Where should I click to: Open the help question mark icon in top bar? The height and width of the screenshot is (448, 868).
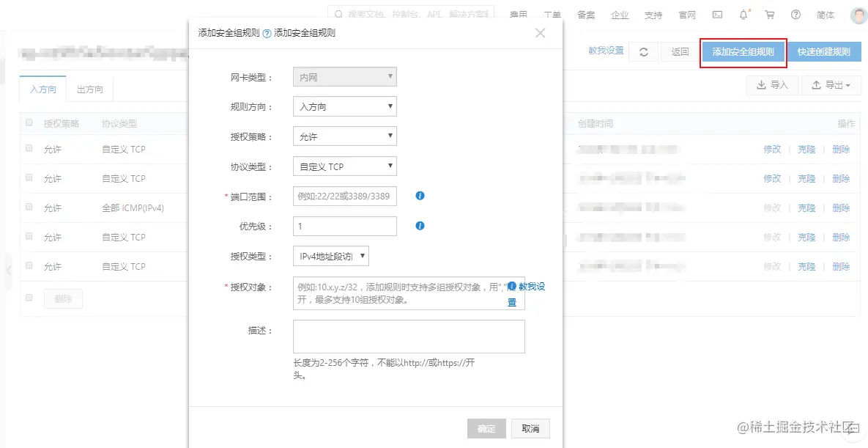tap(795, 15)
